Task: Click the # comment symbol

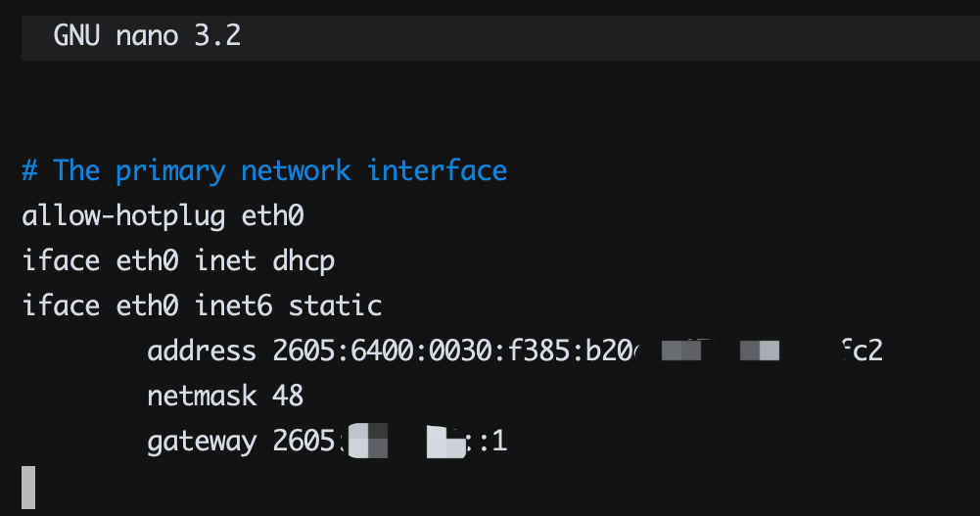Action: click(29, 170)
